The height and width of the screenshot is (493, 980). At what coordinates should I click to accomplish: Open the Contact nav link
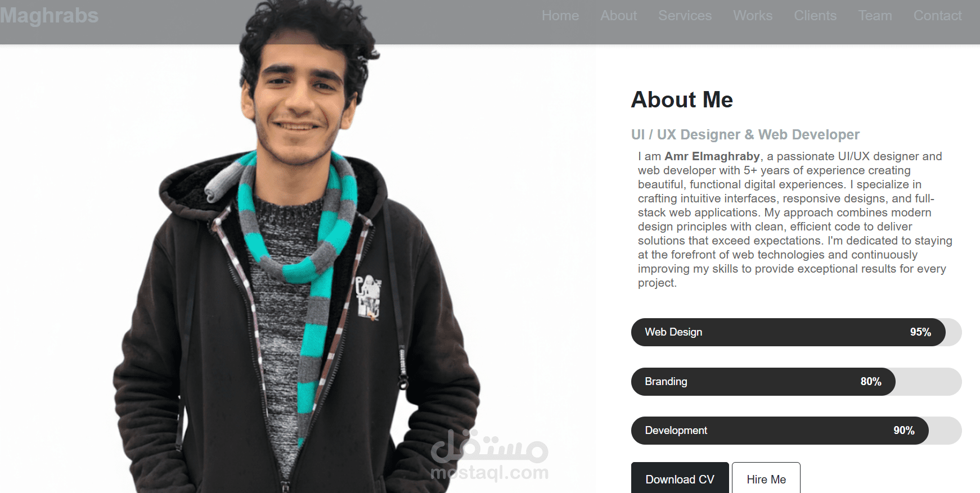coord(937,16)
